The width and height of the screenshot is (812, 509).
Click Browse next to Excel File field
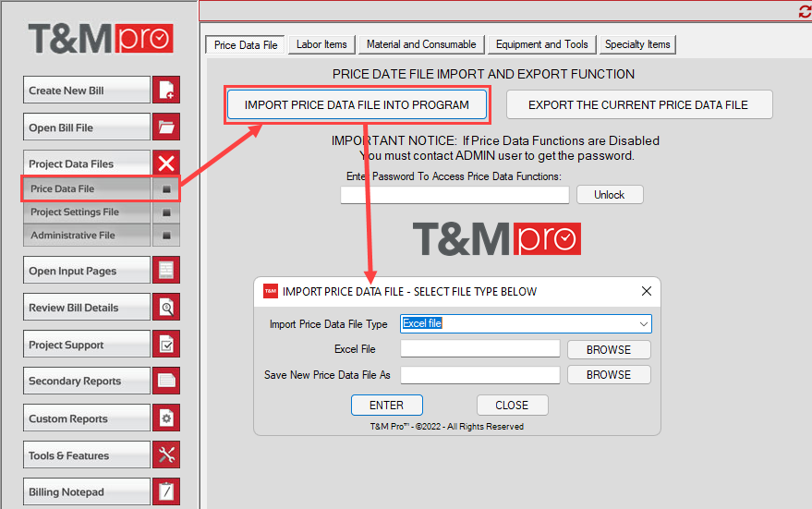[609, 349]
